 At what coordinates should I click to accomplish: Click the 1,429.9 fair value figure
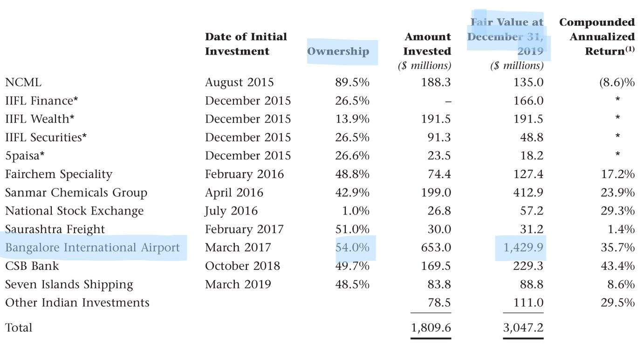(523, 248)
